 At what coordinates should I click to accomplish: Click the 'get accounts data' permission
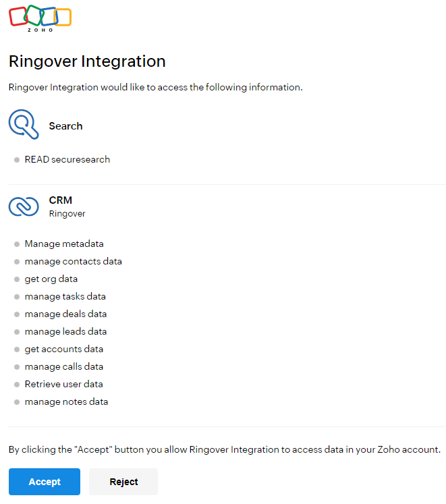point(64,349)
